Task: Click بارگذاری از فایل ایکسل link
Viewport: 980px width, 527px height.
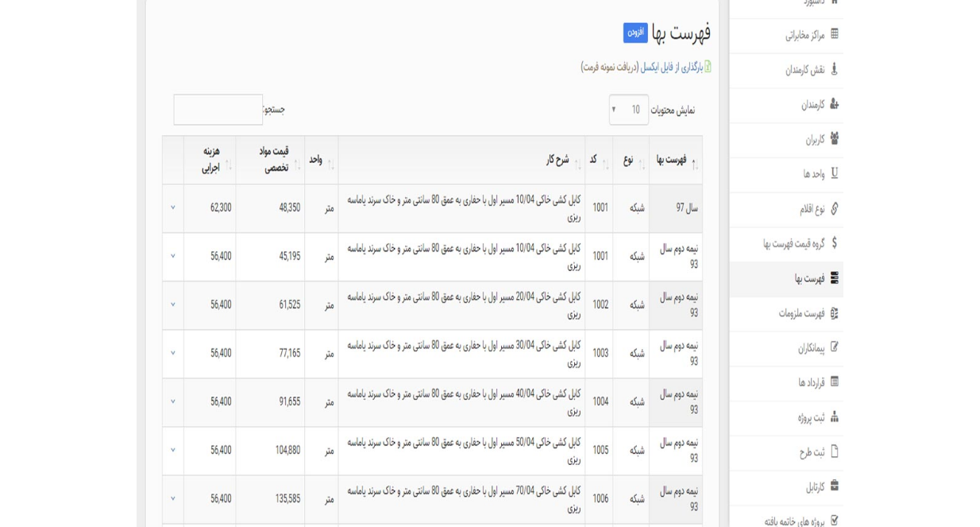Action: coord(672,67)
